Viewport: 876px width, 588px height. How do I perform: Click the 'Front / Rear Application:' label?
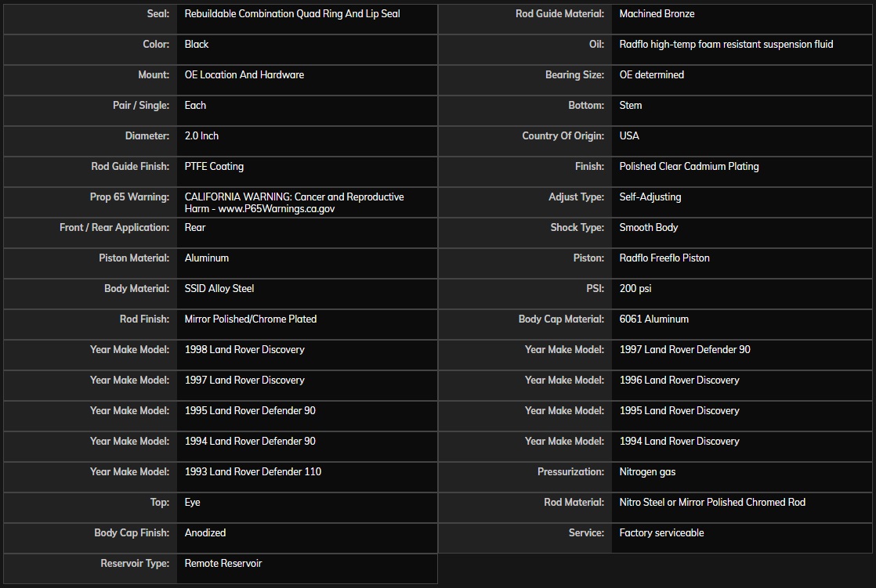tap(114, 227)
